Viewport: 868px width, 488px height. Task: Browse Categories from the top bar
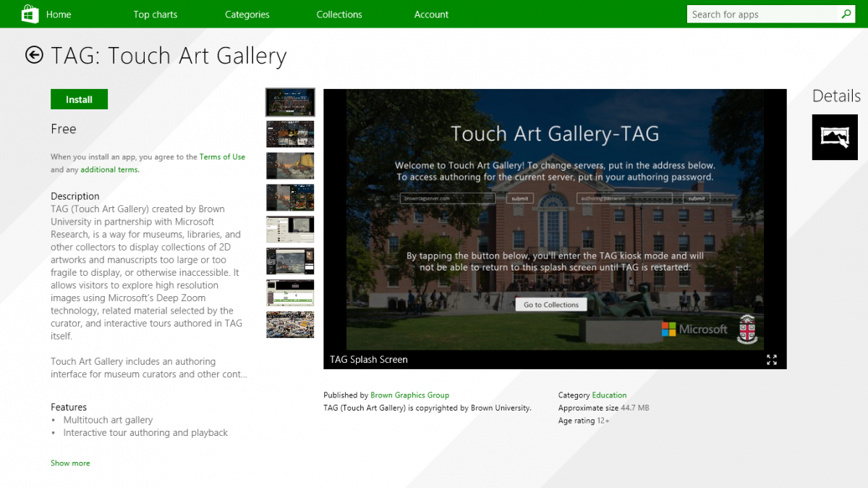pos(247,14)
